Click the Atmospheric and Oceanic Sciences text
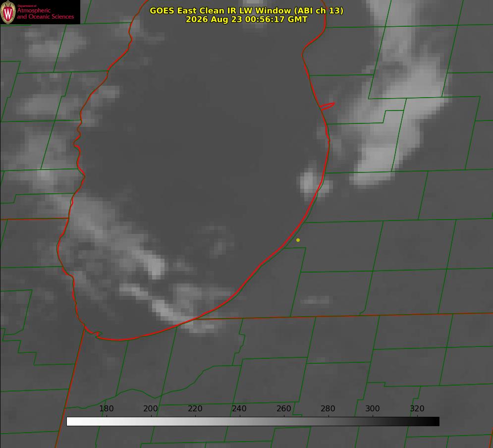The height and width of the screenshot is (448, 493). pos(45,13)
